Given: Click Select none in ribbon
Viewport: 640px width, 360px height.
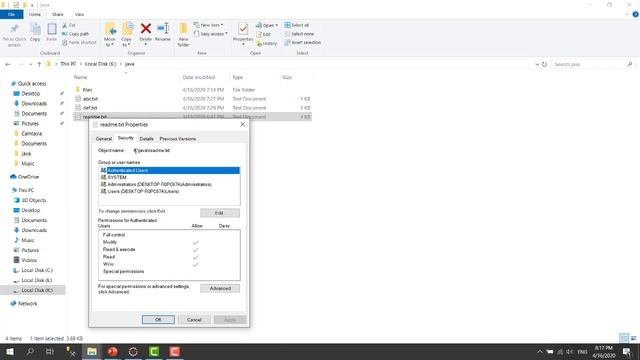Looking at the screenshot, I should click(x=299, y=34).
